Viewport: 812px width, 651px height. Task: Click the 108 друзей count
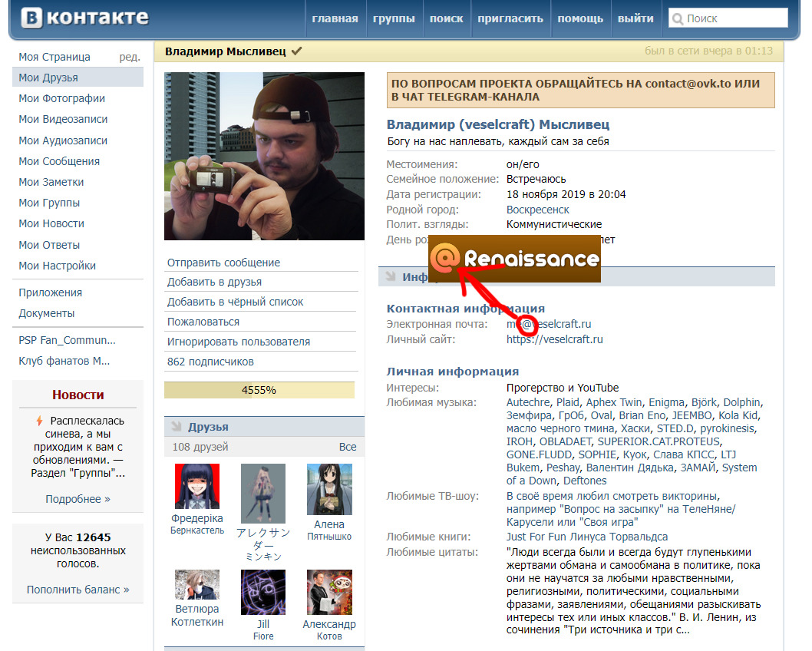(200, 447)
